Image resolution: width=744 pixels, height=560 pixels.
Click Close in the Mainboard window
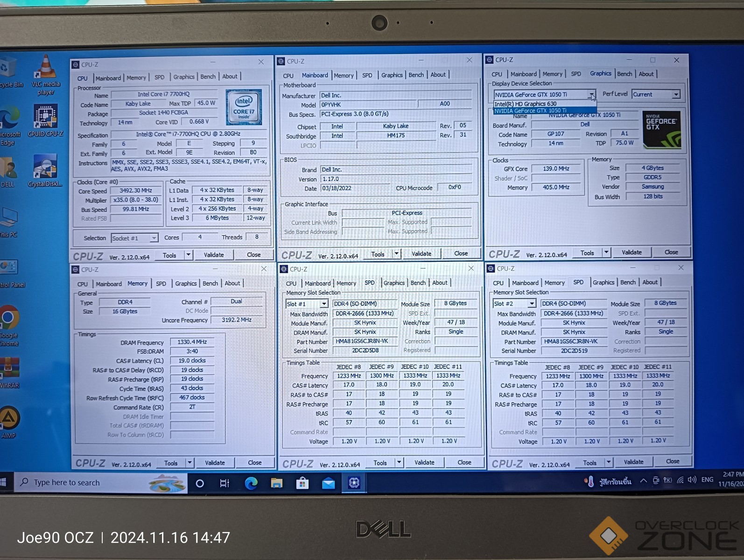point(461,253)
